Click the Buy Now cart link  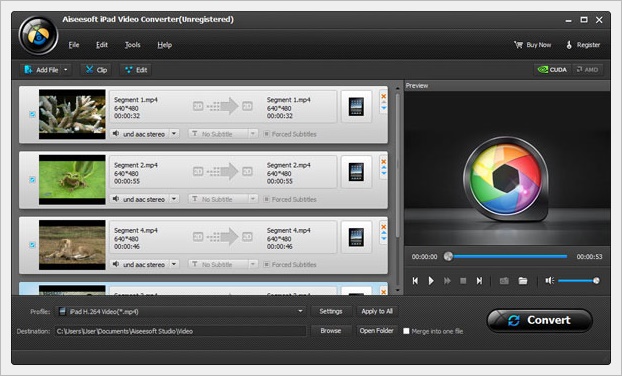click(x=533, y=45)
